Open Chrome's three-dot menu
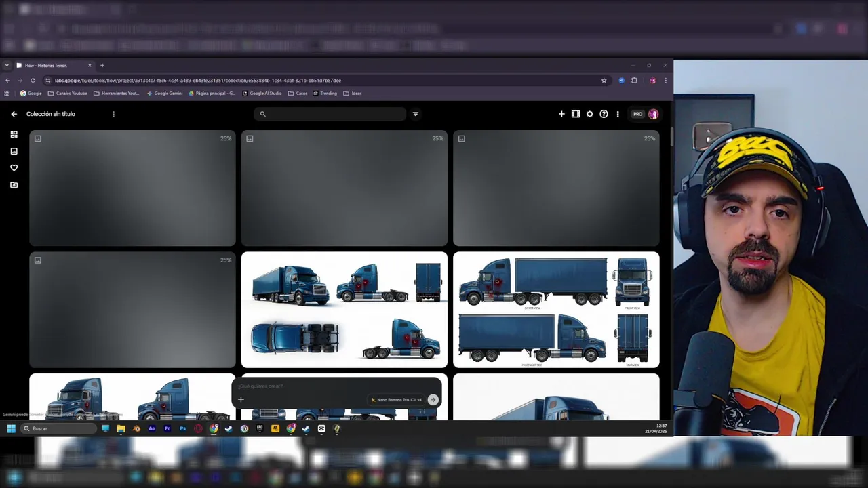This screenshot has width=868, height=488. coord(665,80)
